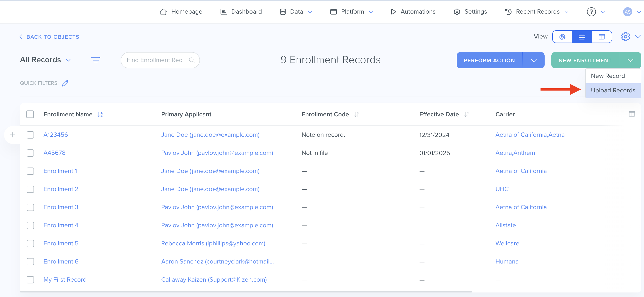Select the table view icon

[x=582, y=37]
